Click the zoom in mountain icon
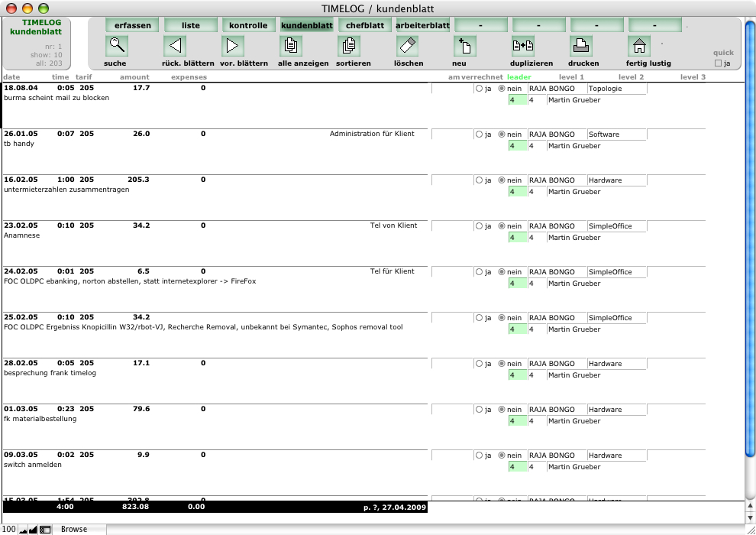 (33, 529)
